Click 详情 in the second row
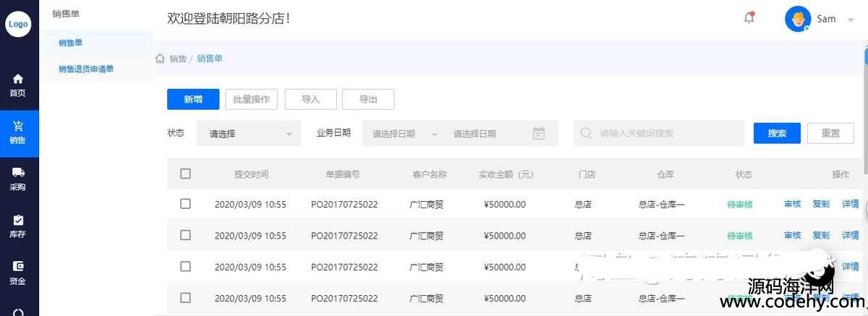 pyautogui.click(x=851, y=236)
